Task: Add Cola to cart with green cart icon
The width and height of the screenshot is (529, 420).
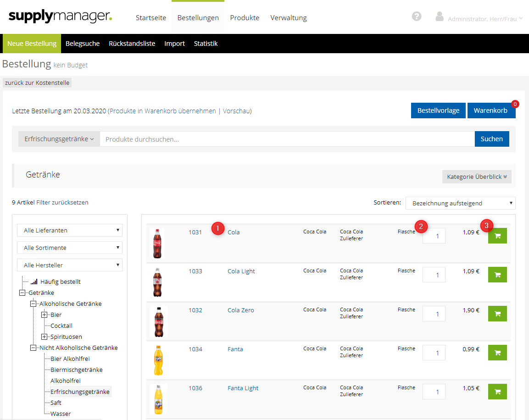Action: pyautogui.click(x=497, y=236)
